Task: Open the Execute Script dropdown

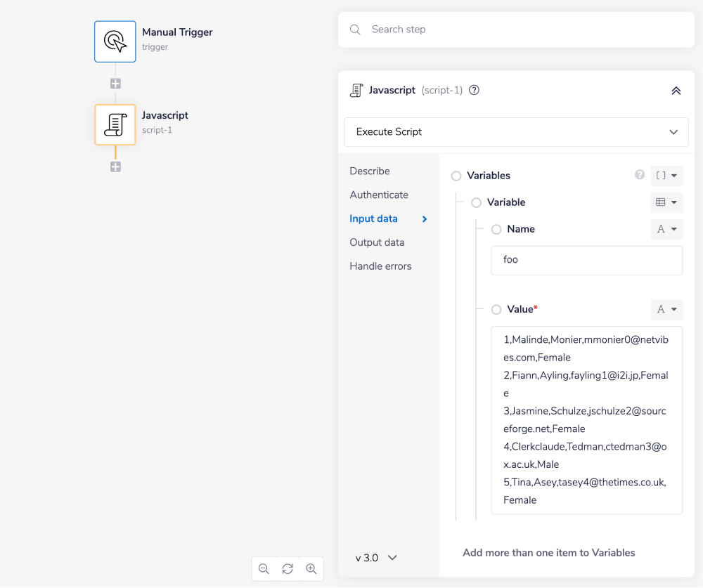Action: coord(516,132)
